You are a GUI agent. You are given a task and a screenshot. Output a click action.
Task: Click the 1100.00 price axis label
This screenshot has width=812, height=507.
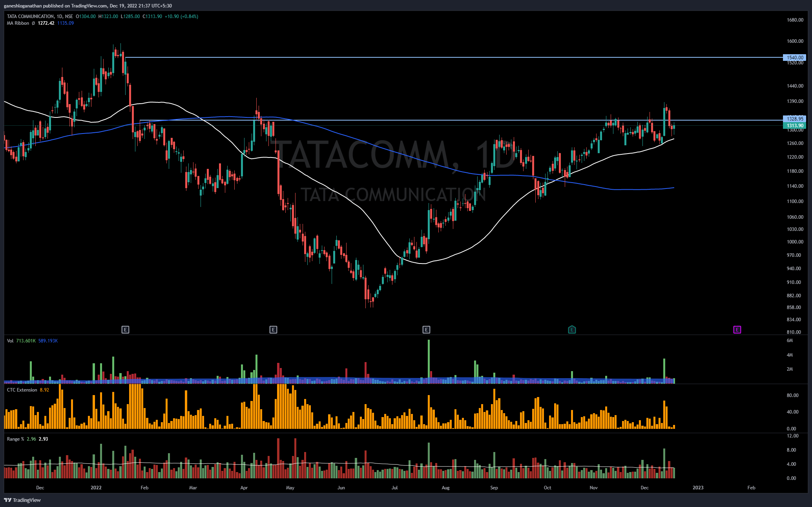pyautogui.click(x=795, y=201)
